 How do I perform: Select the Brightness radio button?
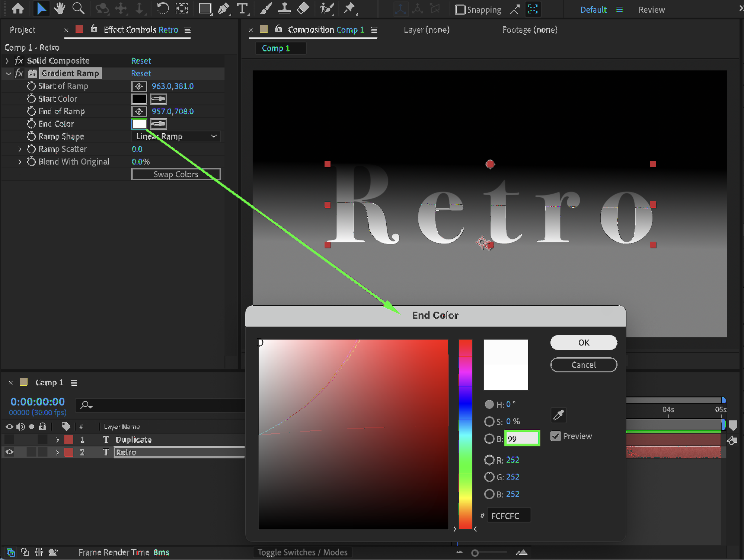click(489, 439)
